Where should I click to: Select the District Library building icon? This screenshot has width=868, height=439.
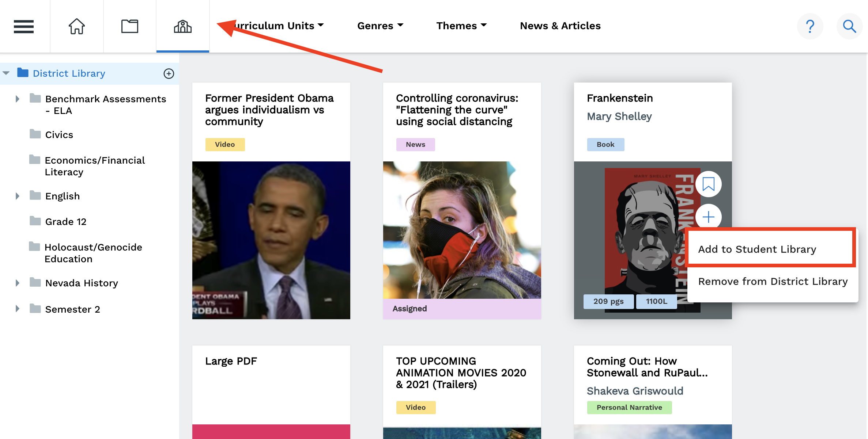click(182, 26)
